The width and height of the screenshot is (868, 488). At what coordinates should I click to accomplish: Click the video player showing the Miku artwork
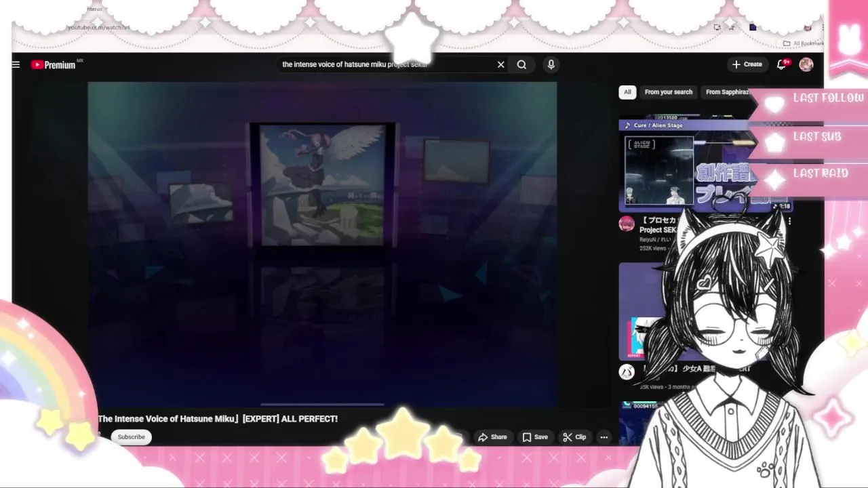[x=322, y=244]
